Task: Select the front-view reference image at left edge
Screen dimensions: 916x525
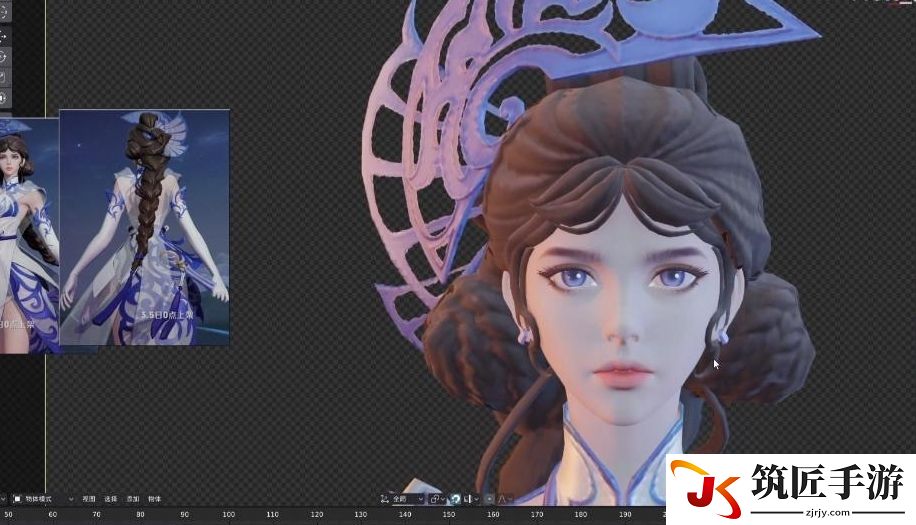Action: 29,235
